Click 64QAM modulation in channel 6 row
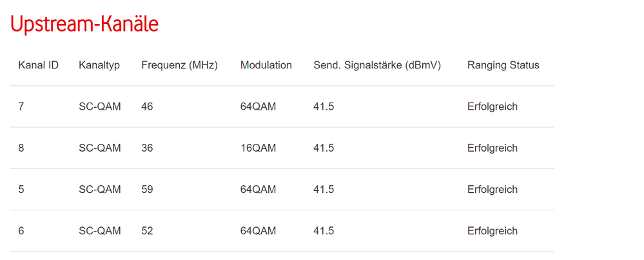This screenshot has height=260, width=644. (258, 231)
